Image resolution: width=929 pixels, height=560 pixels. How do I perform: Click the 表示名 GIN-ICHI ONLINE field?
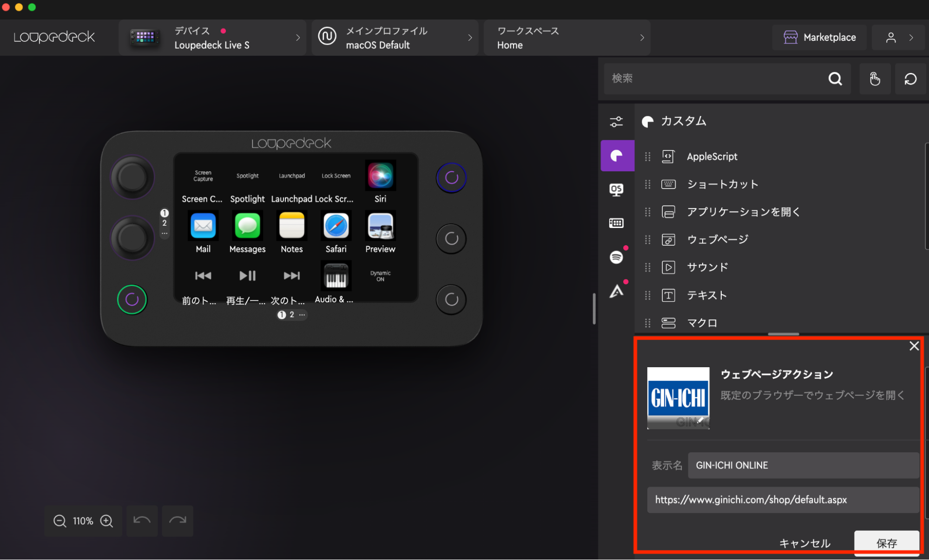pos(804,466)
